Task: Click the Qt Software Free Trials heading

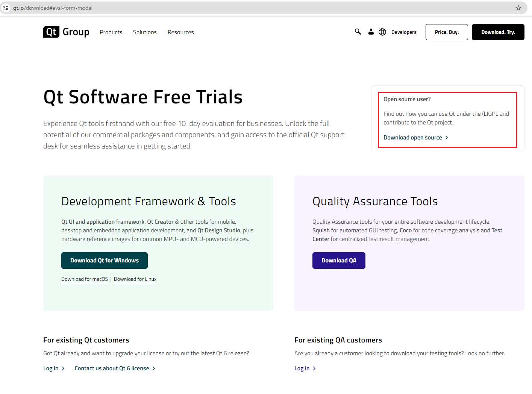Action: (x=143, y=97)
